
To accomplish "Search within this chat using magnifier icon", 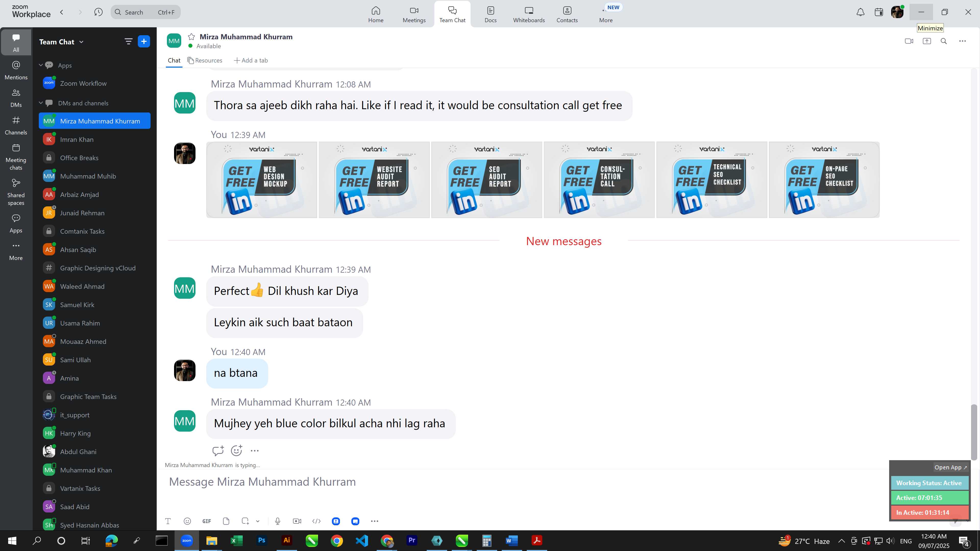I will point(944,41).
